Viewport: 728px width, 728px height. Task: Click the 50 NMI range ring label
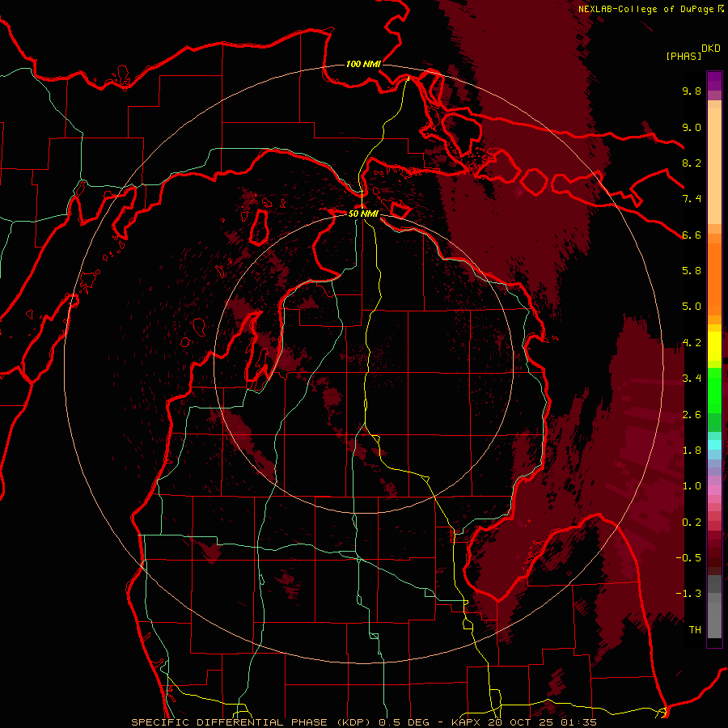pyautogui.click(x=363, y=214)
